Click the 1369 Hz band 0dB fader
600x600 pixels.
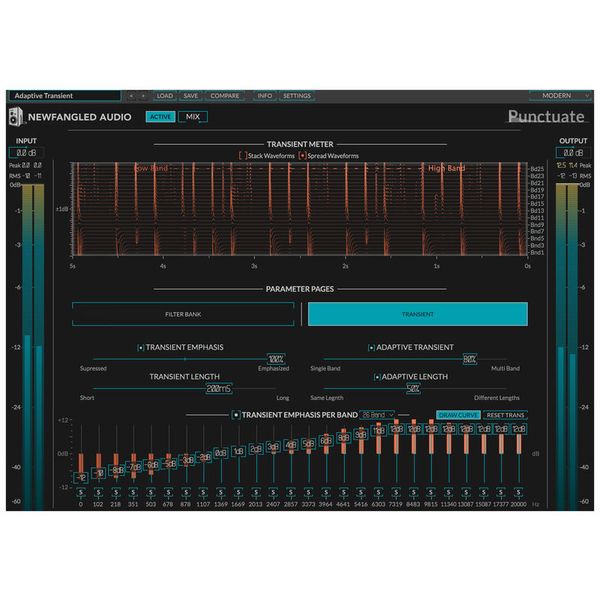coord(221,453)
